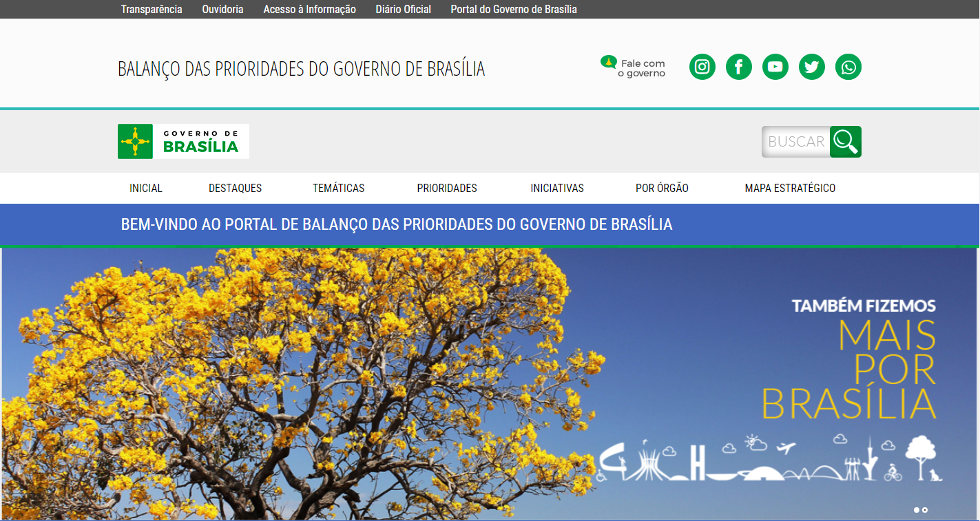Open the Facebook social icon
The height and width of the screenshot is (521, 980).
(739, 67)
